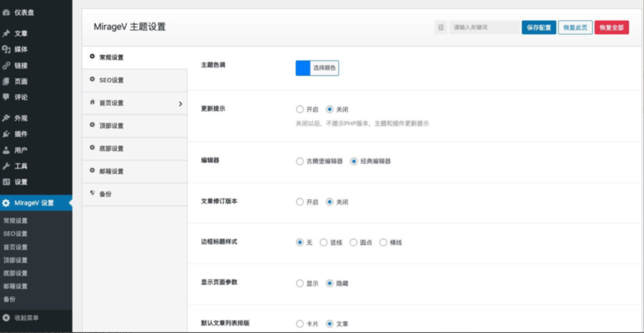Open the 底部设置 tab in theme panel
The image size is (644, 333).
tap(135, 148)
